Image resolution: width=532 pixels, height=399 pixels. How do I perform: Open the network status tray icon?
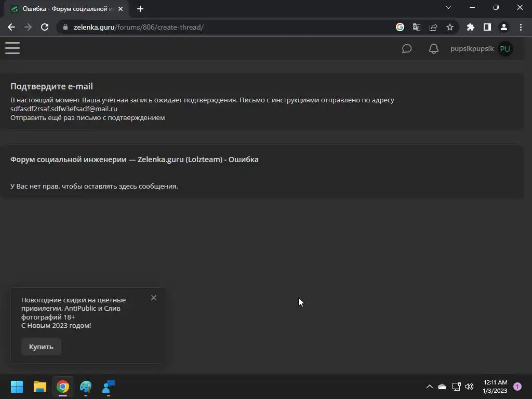[456, 387]
